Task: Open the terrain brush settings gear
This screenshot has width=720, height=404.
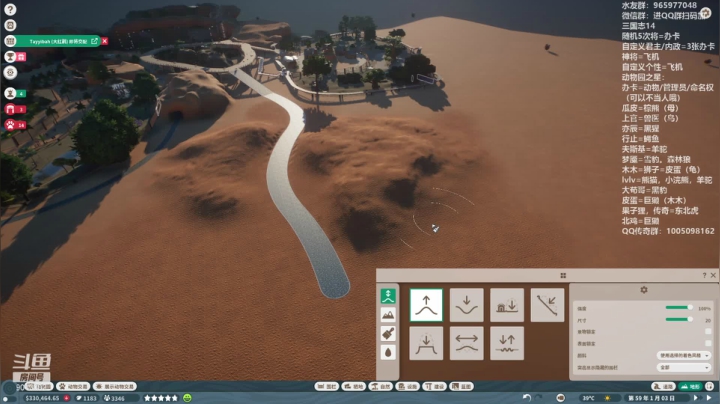Action: click(x=644, y=290)
